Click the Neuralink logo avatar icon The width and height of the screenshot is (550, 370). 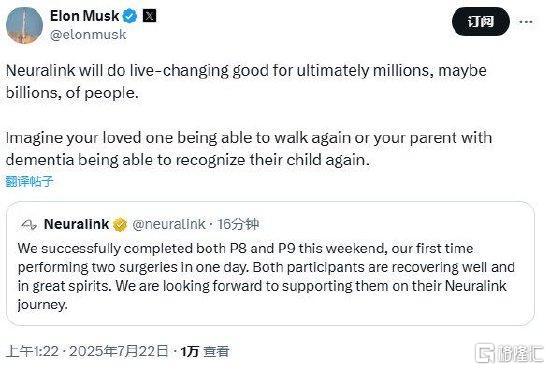[29, 225]
